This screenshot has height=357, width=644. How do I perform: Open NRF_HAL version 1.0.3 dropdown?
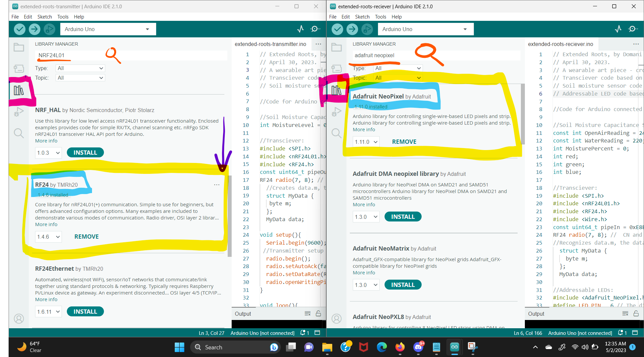[x=48, y=153]
